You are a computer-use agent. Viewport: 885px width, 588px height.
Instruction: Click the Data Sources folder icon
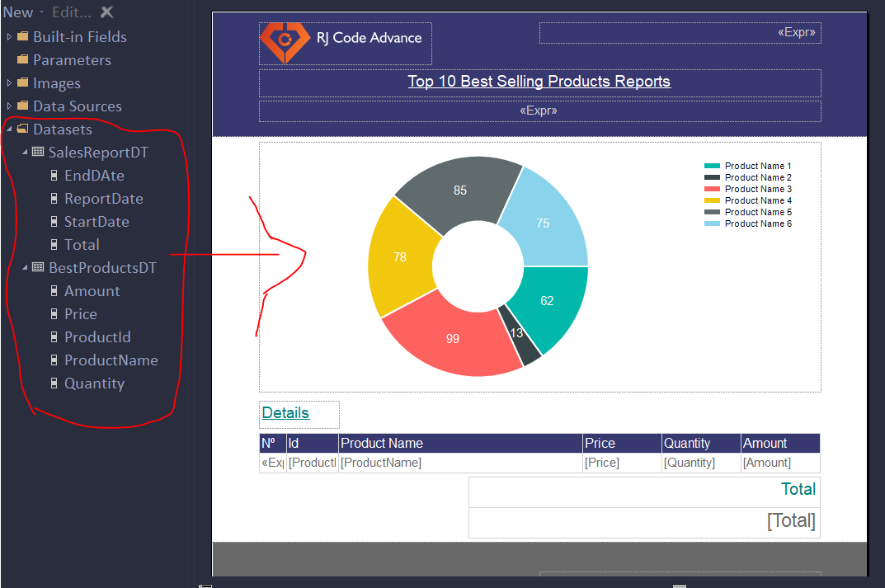click(23, 106)
